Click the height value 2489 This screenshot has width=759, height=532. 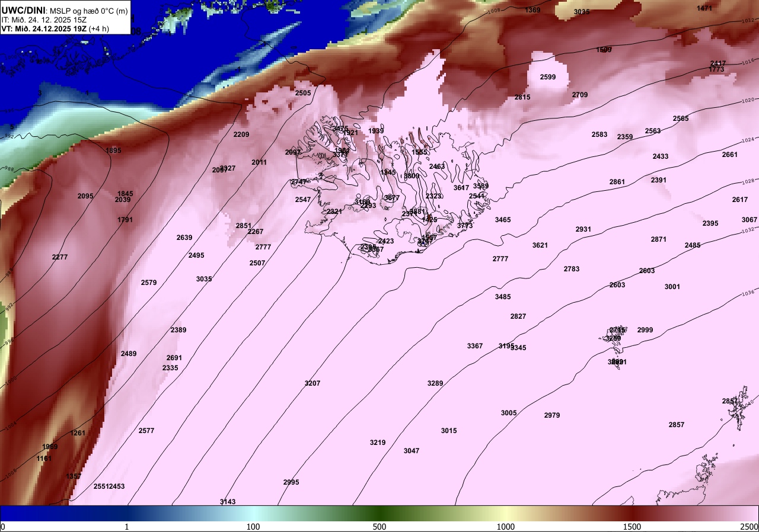pos(129,354)
